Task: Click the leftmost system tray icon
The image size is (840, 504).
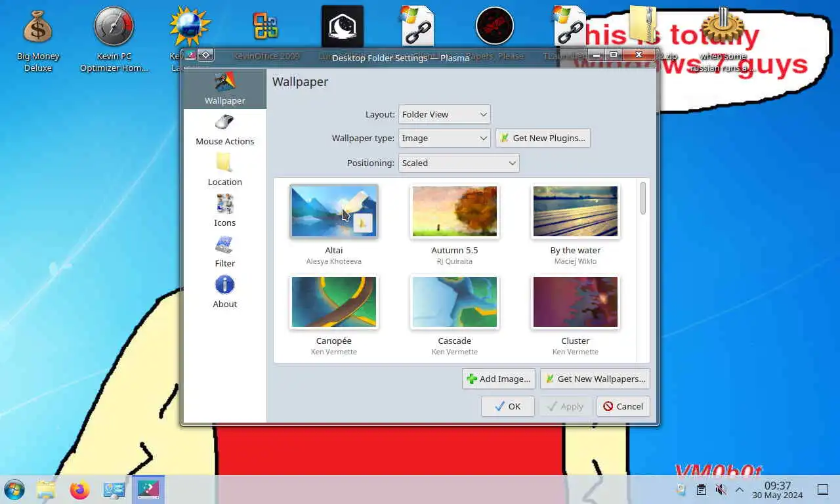Action: [x=681, y=490]
